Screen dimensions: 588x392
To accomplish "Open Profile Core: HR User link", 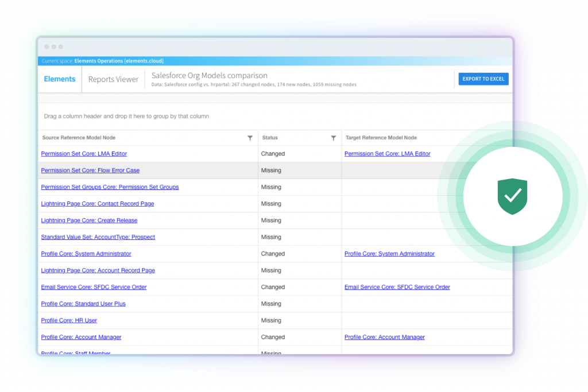I will pos(69,321).
